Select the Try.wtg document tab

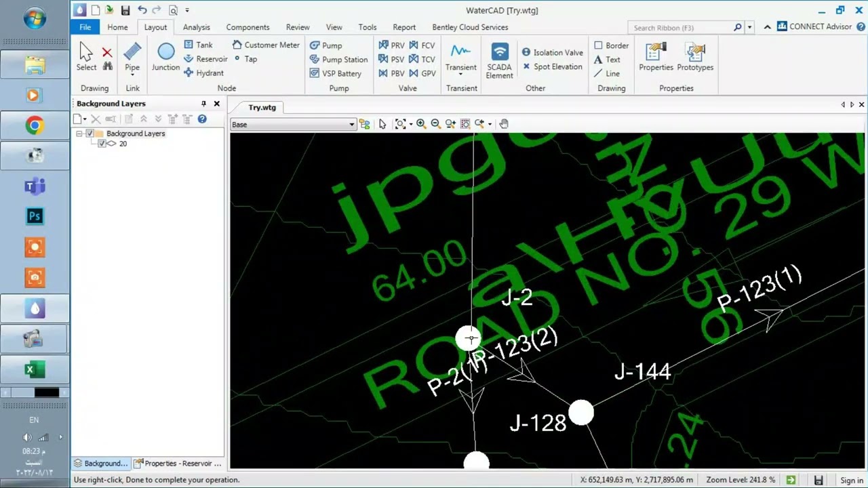(x=262, y=107)
